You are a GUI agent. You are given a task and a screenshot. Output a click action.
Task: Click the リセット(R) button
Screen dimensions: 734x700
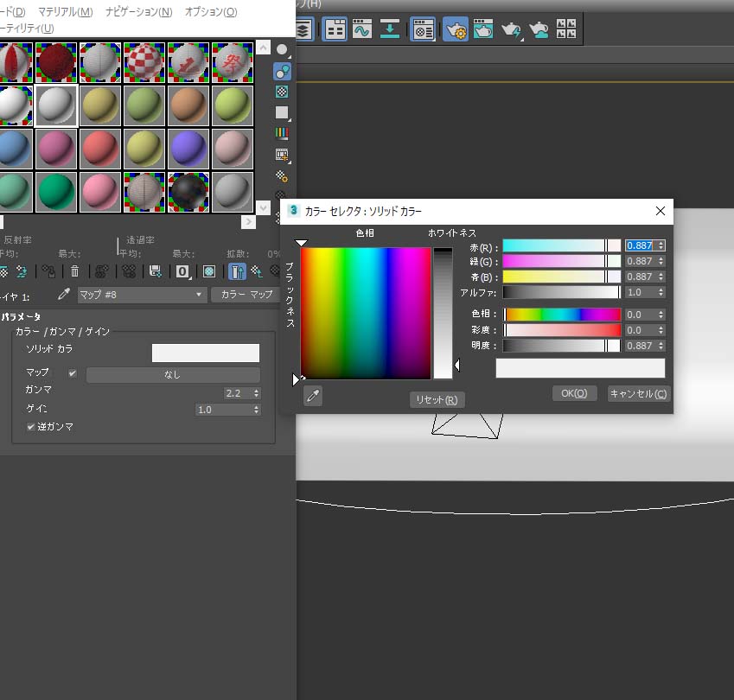[437, 399]
